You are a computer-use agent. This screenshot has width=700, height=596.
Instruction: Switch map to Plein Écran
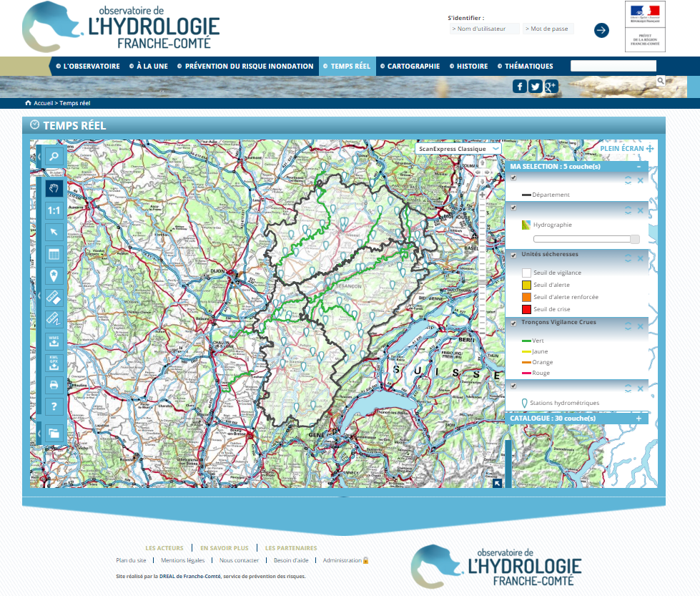(x=626, y=149)
